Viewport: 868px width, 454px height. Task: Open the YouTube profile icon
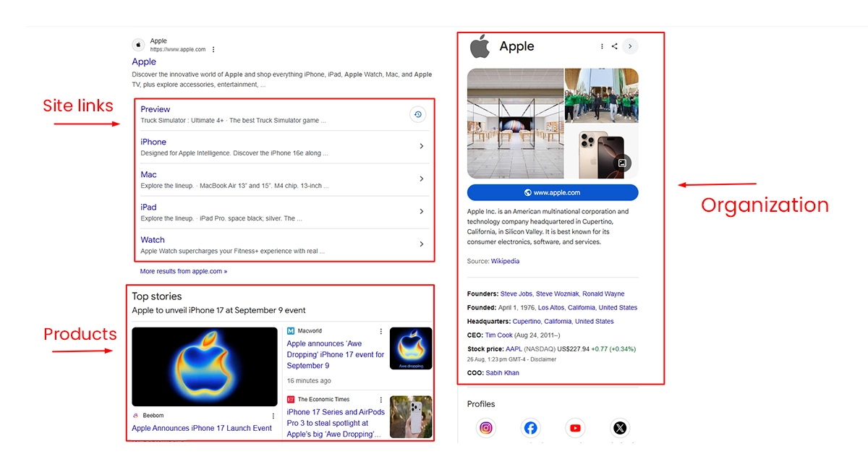click(575, 428)
